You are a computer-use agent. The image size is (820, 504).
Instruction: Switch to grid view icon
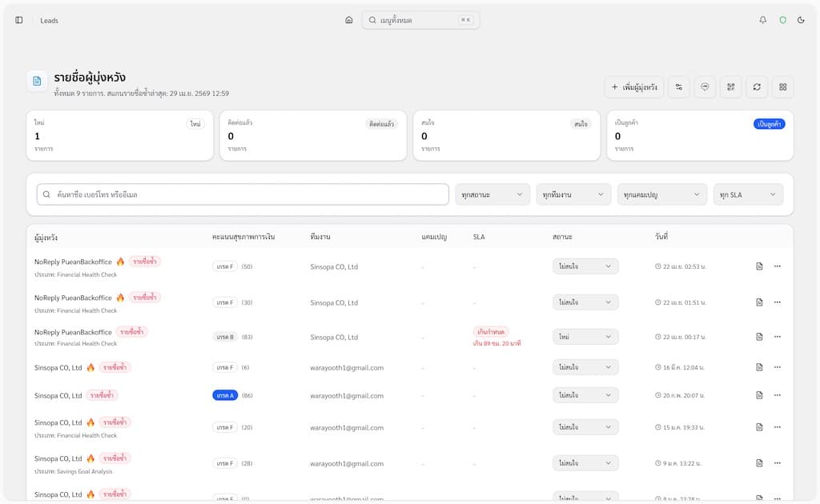click(783, 86)
